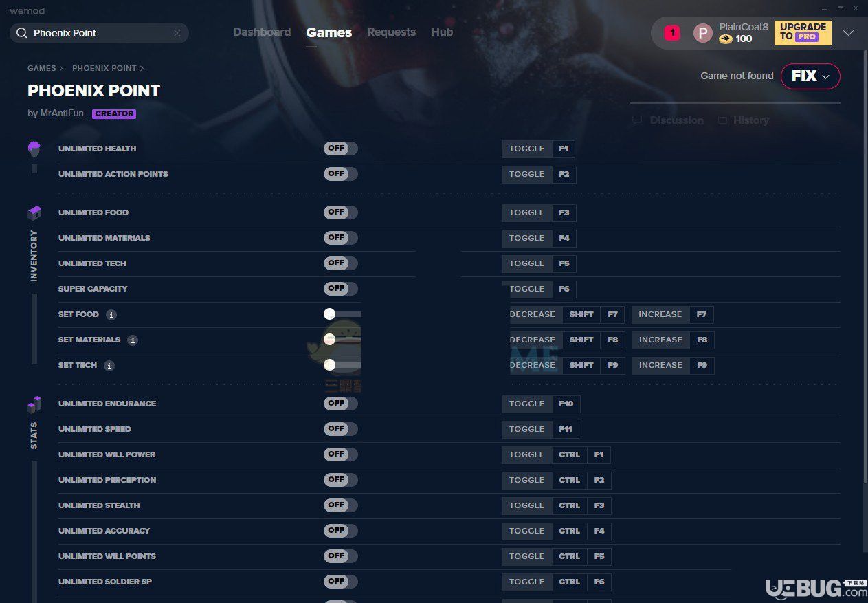Click Toggle F1 hotkey for Unlimited Health
This screenshot has height=603, width=868.
539,149
